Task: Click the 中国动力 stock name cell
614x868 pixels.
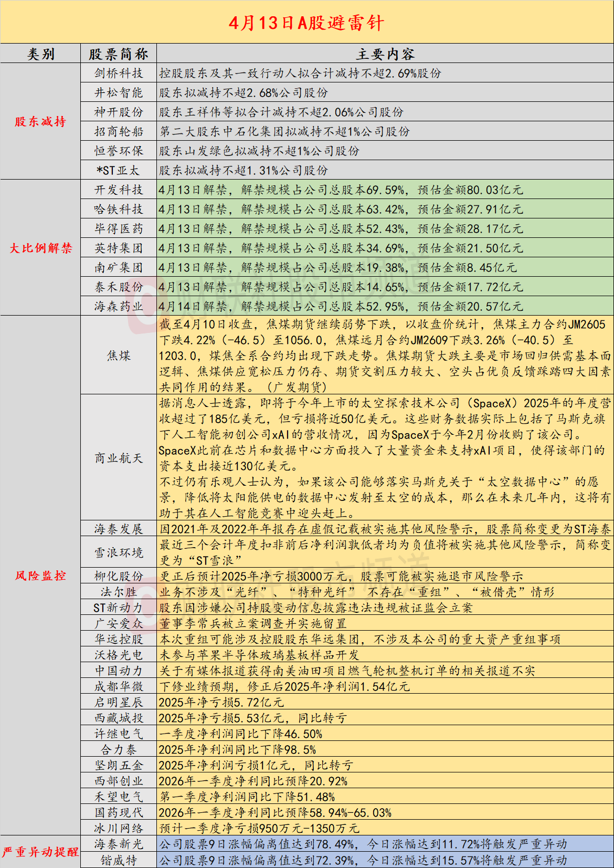Action: 119,671
